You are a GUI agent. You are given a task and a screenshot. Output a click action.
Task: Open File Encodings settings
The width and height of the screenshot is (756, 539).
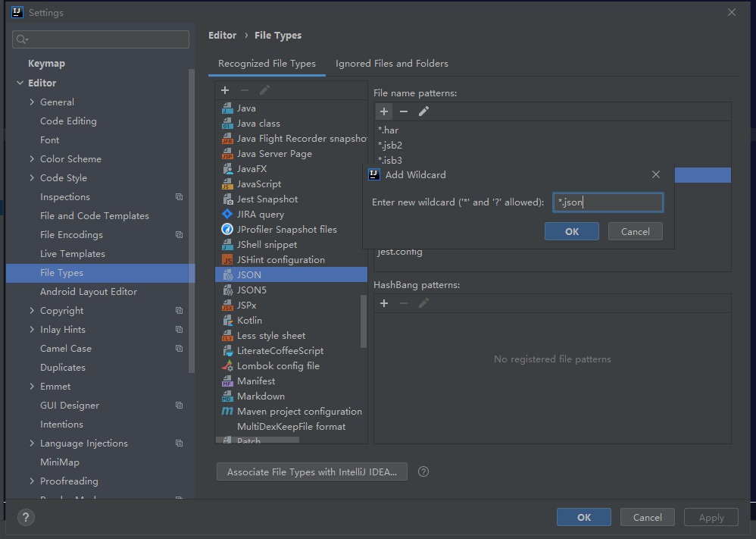click(x=71, y=234)
